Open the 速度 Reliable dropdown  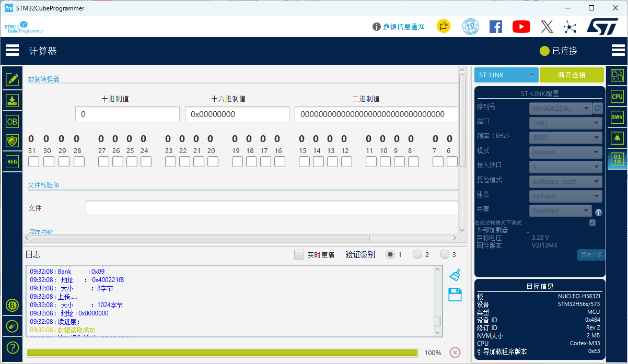click(x=566, y=196)
